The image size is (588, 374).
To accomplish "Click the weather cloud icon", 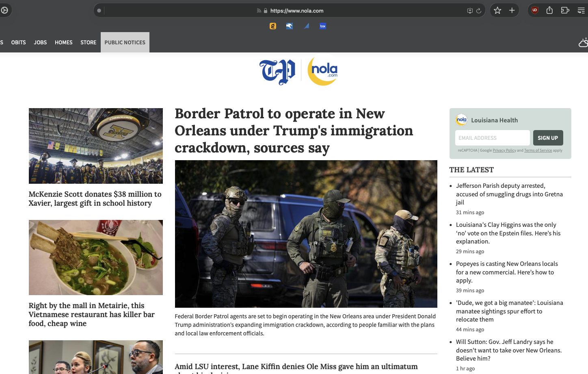I will [583, 43].
